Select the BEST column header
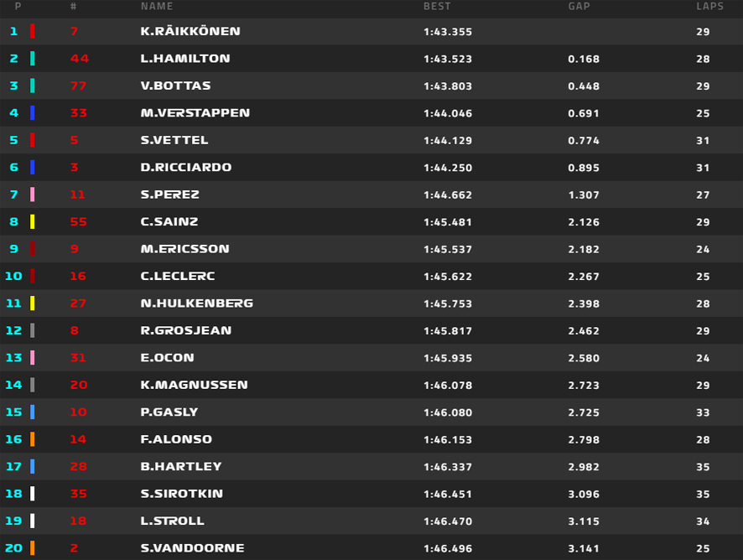743x560 pixels. click(437, 6)
